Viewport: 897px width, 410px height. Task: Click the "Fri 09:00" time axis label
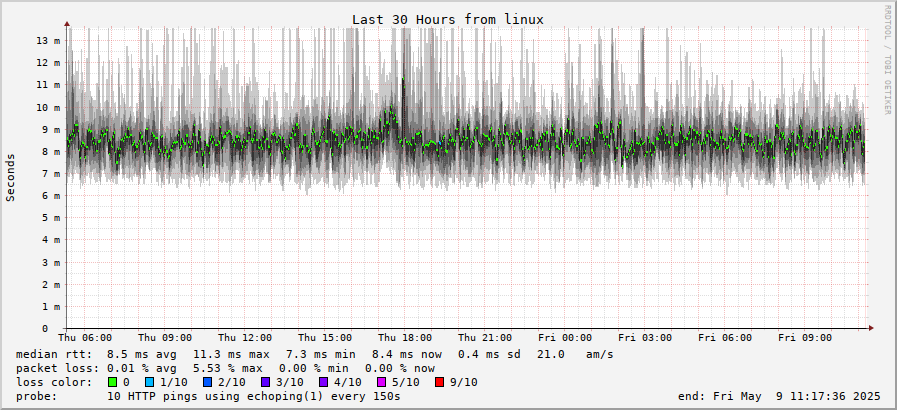point(805,338)
